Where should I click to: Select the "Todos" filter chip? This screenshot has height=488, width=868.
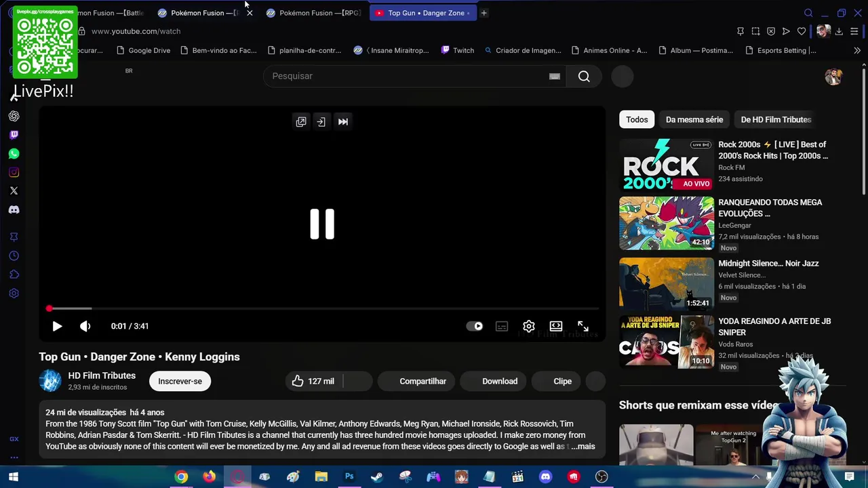[x=637, y=119]
